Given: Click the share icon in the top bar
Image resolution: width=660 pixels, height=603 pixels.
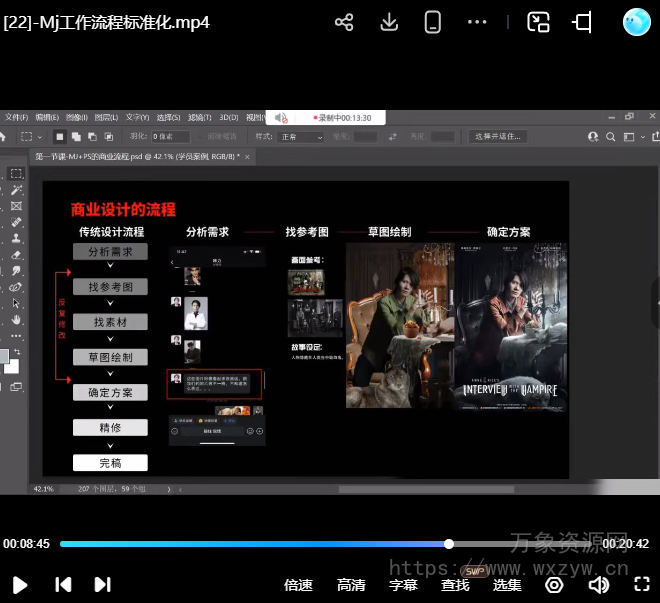Looking at the screenshot, I should coord(344,22).
